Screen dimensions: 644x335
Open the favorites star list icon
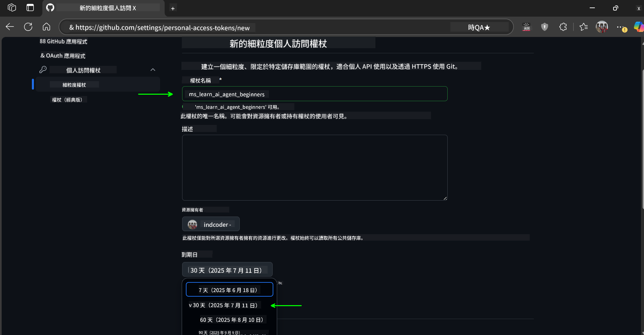[x=584, y=27]
